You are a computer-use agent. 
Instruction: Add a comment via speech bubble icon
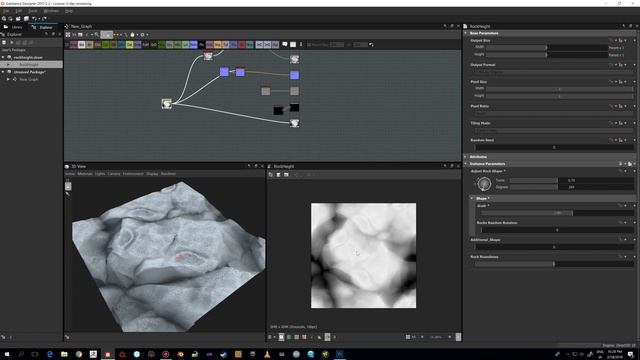pos(285,44)
